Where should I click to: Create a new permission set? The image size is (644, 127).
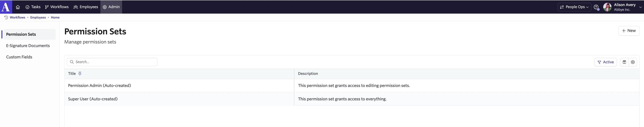click(x=629, y=31)
